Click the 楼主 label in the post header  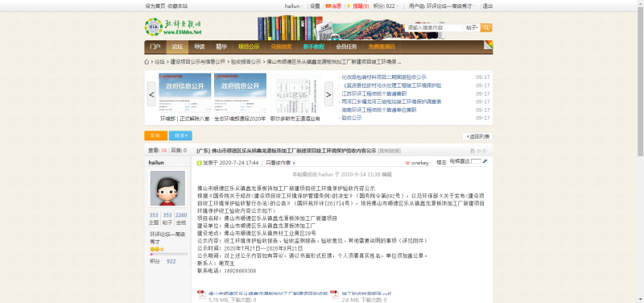(441, 163)
